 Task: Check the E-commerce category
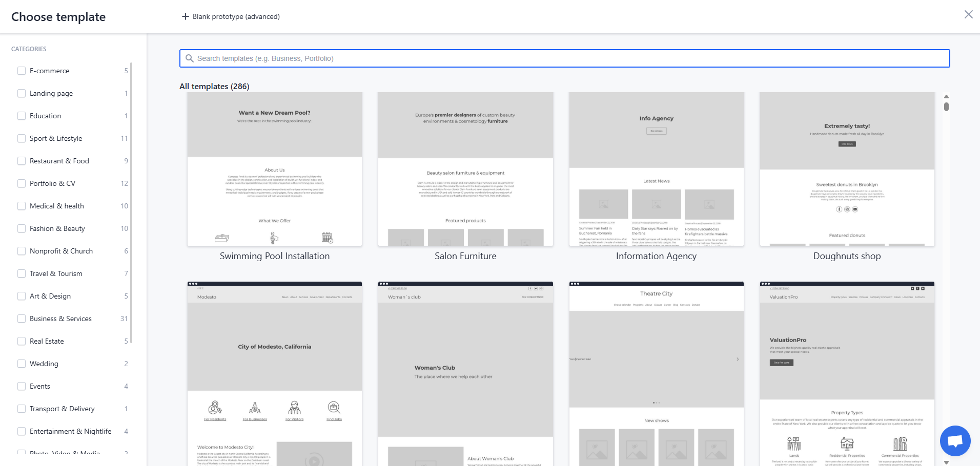22,71
